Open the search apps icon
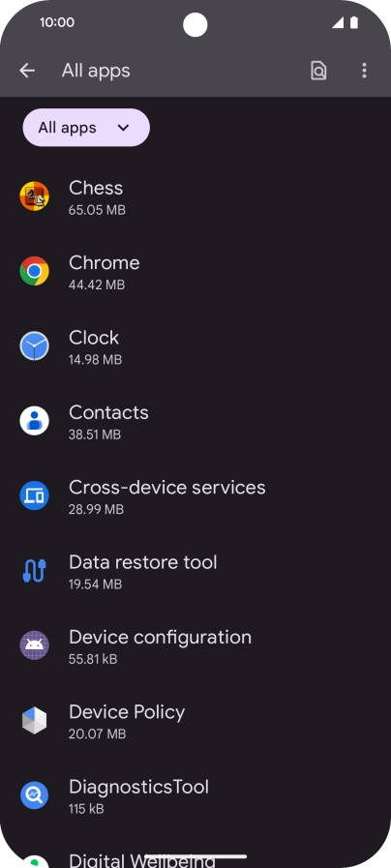Viewport: 391px width, 868px height. (x=318, y=71)
